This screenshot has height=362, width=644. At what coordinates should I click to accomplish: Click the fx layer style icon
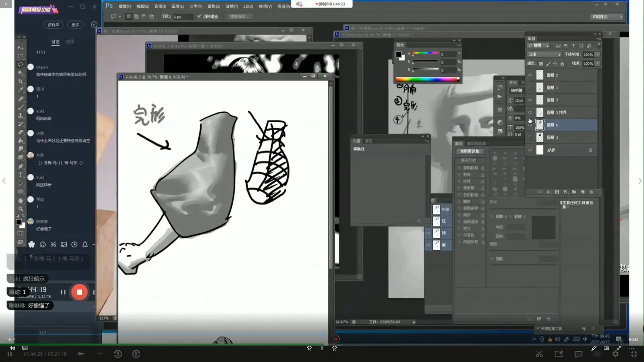click(548, 192)
